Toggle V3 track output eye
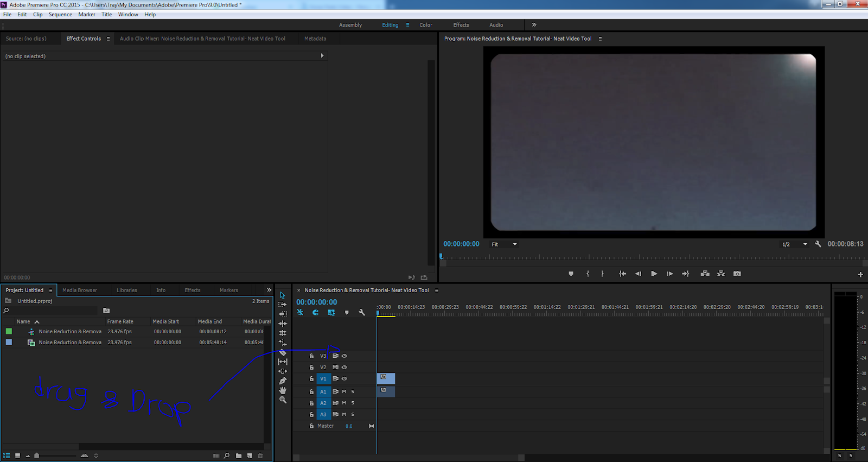This screenshot has width=868, height=462. (x=344, y=356)
